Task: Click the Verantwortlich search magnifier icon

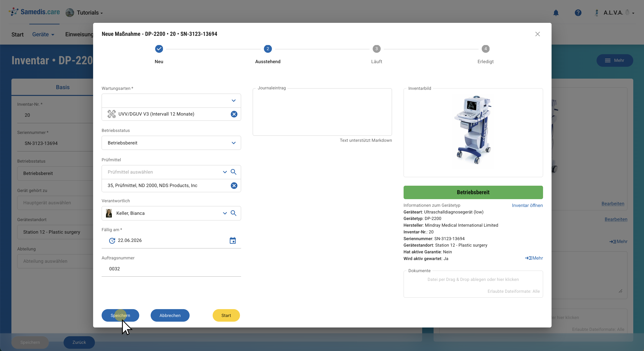Action: click(233, 213)
